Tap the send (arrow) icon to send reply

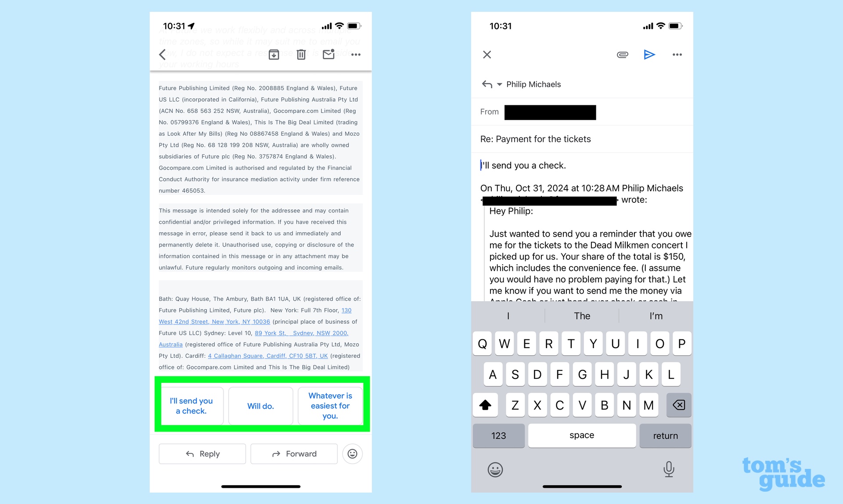click(649, 54)
